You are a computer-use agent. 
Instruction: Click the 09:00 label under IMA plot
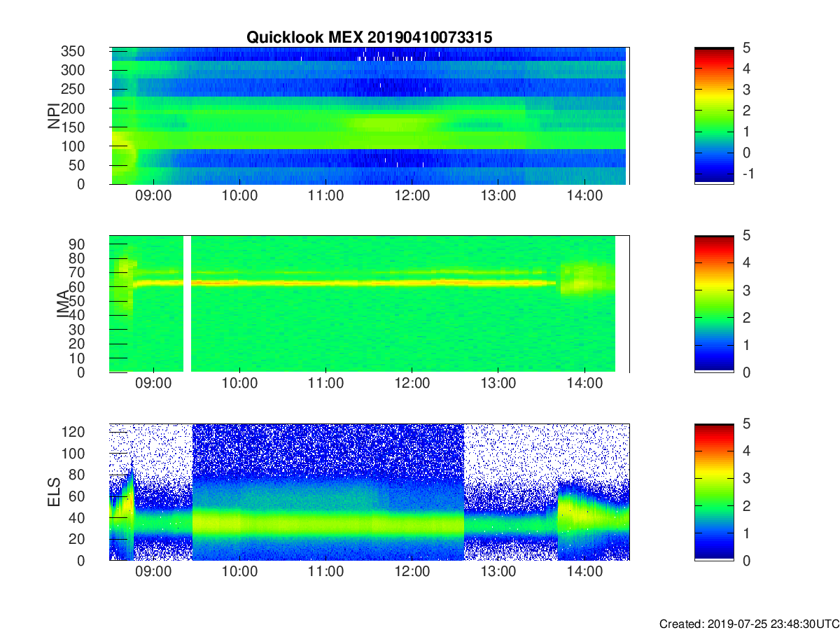tap(153, 384)
